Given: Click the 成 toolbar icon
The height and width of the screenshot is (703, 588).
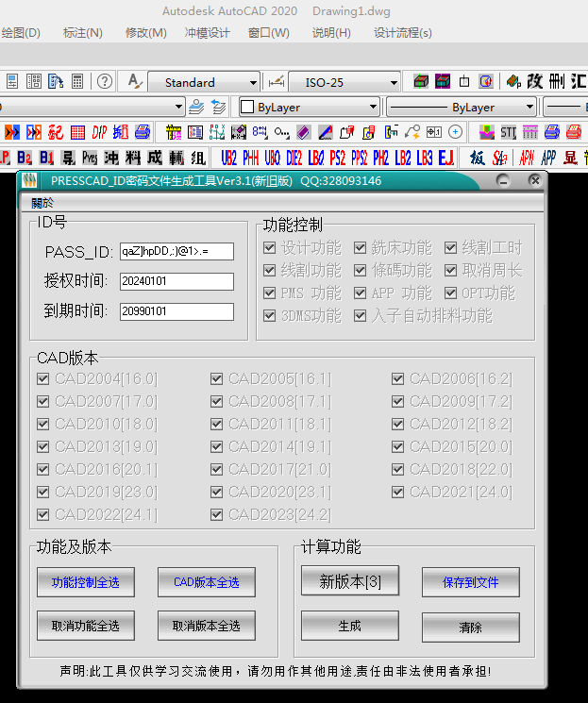Looking at the screenshot, I should [155, 158].
